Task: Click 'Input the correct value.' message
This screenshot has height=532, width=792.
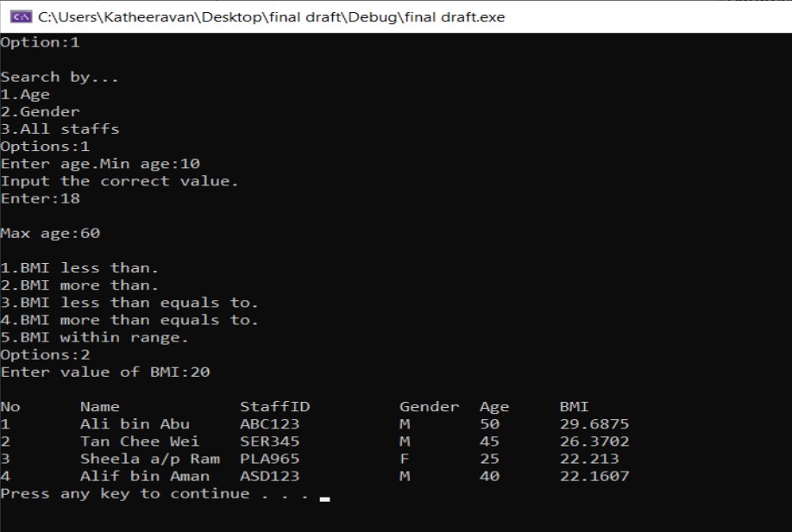Action: click(119, 181)
